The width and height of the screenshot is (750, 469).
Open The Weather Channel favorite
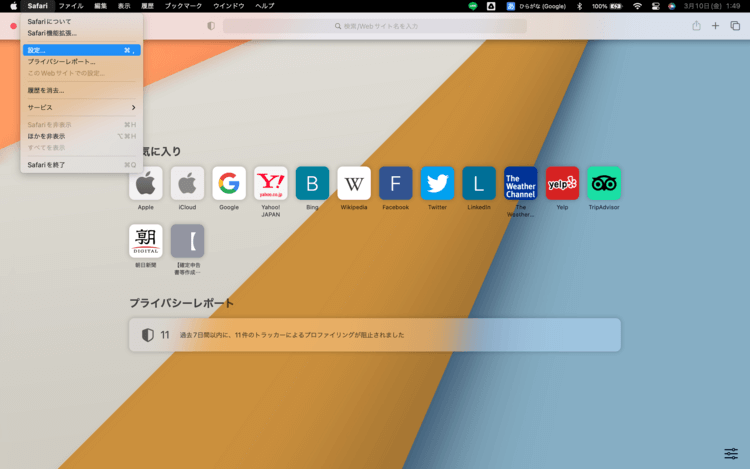(x=520, y=183)
